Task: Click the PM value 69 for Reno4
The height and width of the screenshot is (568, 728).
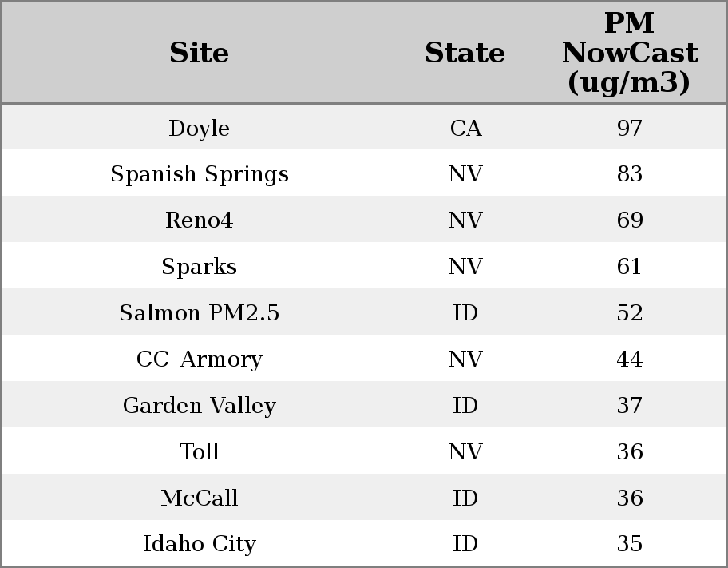Action: tap(630, 220)
